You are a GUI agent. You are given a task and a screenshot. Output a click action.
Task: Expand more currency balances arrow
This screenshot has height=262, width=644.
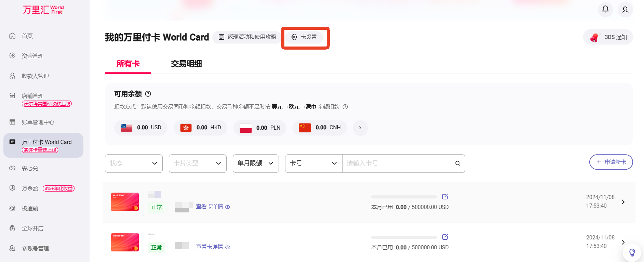pos(360,128)
